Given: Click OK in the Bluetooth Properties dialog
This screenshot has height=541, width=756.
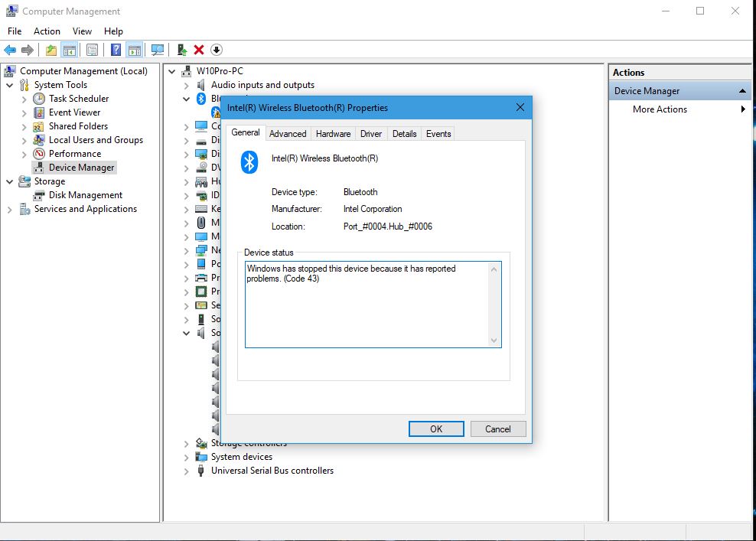Looking at the screenshot, I should click(436, 429).
